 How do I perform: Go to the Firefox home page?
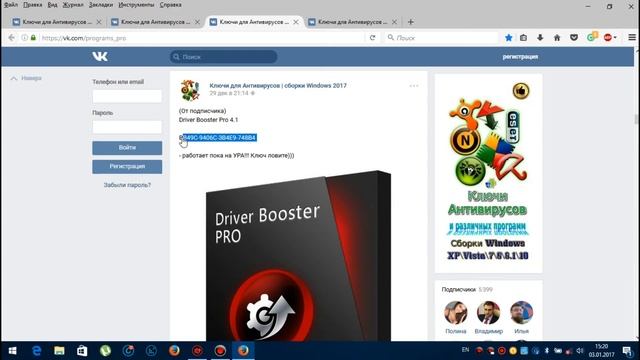click(557, 38)
